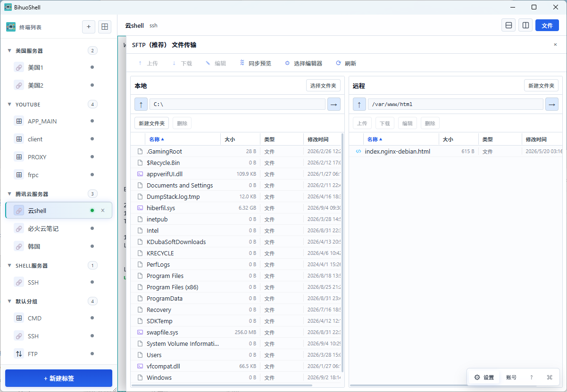Open the grid layout icon in sidebar header
Screen dimensions: 567x392
pyautogui.click(x=105, y=27)
